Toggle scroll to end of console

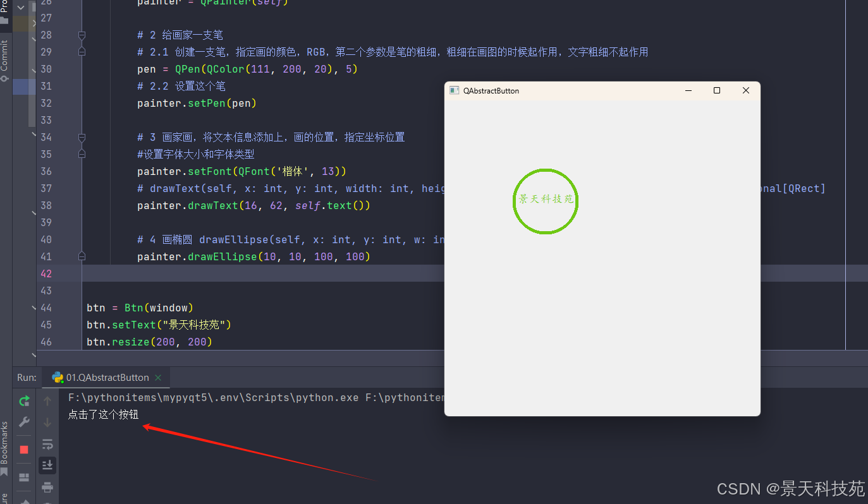tap(47, 465)
